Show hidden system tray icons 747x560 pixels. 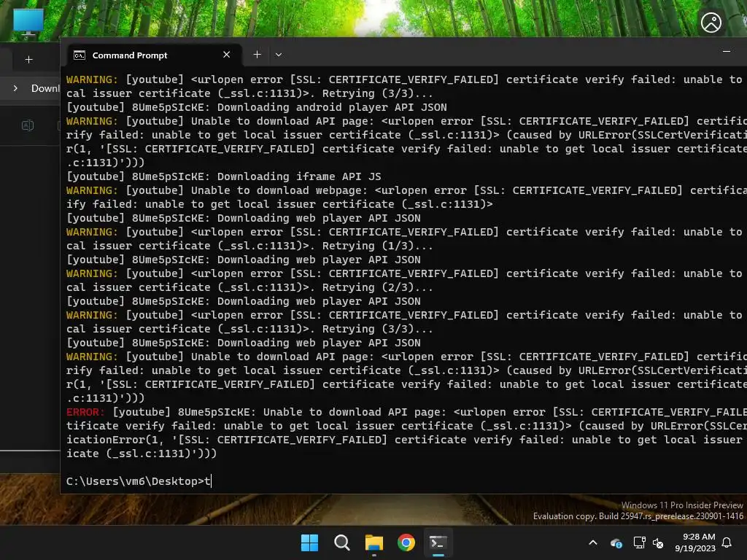593,542
